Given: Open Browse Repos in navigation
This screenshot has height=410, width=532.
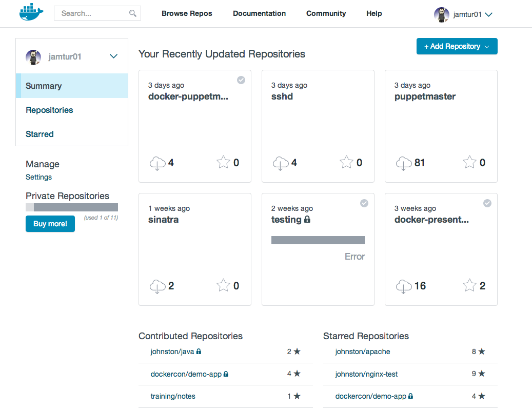Looking at the screenshot, I should [187, 13].
